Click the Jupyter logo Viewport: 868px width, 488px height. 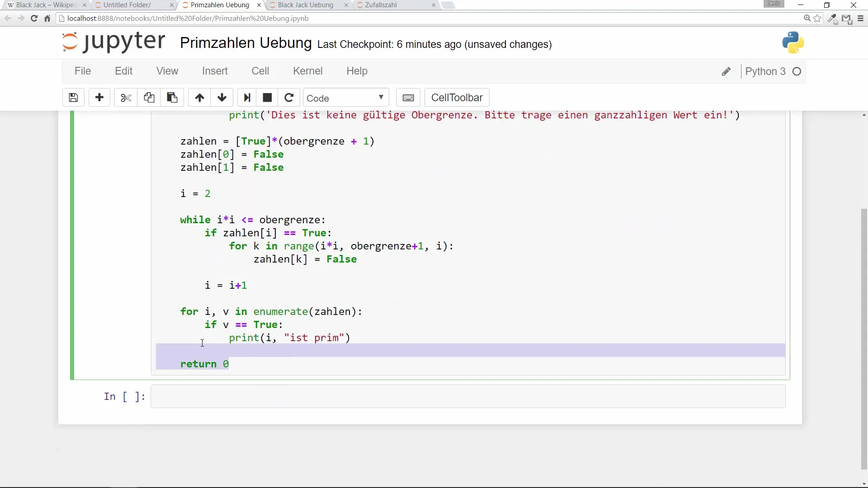(x=114, y=42)
